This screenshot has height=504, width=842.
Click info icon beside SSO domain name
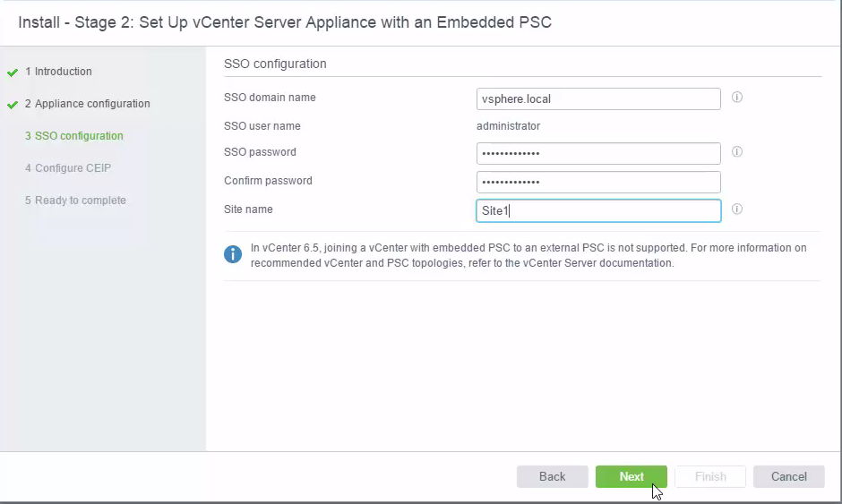[736, 98]
